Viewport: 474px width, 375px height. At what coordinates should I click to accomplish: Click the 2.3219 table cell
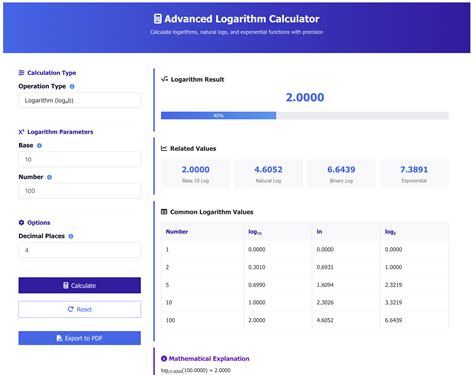(414, 285)
